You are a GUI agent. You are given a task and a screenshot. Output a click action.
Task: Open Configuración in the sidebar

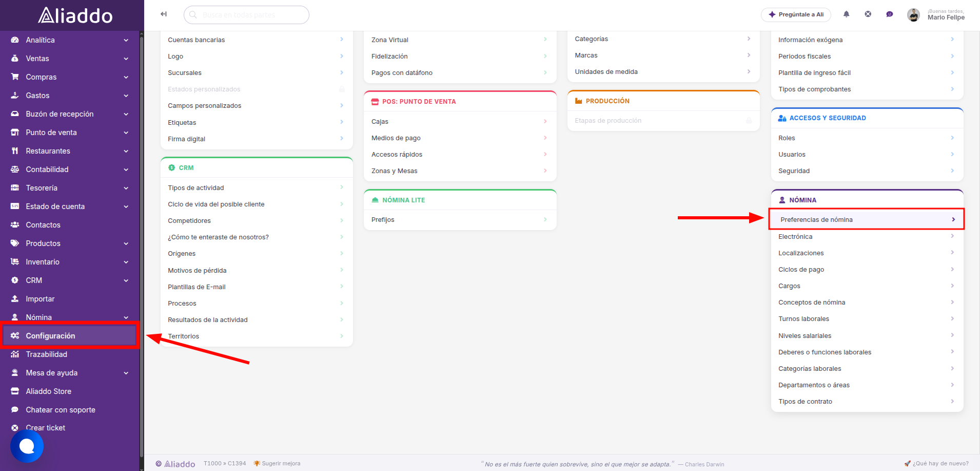[70, 336]
